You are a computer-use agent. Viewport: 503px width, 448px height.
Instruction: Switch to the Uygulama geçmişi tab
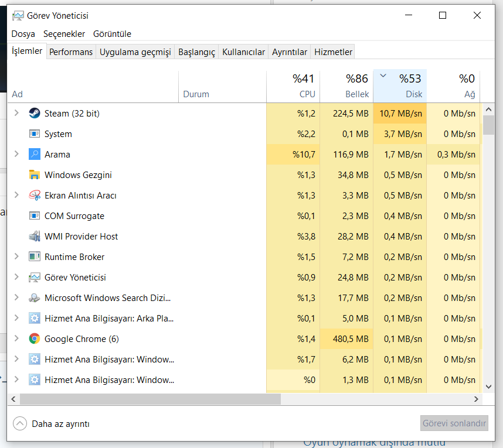pos(135,52)
